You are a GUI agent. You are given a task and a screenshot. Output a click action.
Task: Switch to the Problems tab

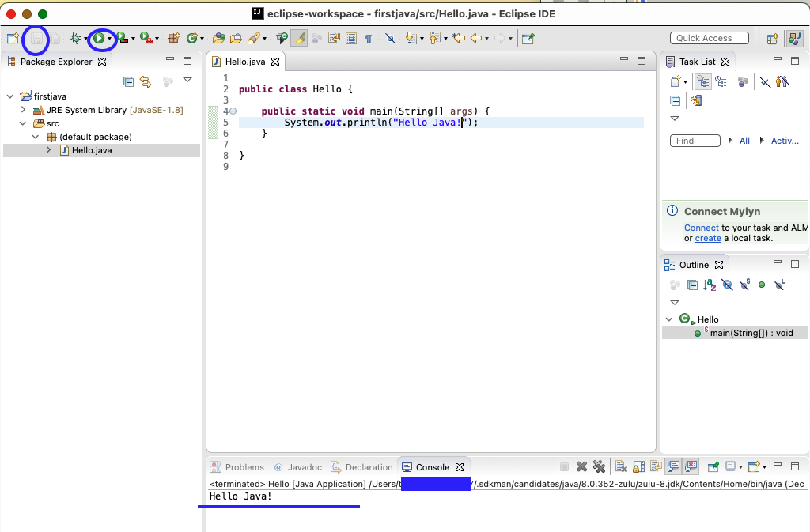coord(237,467)
